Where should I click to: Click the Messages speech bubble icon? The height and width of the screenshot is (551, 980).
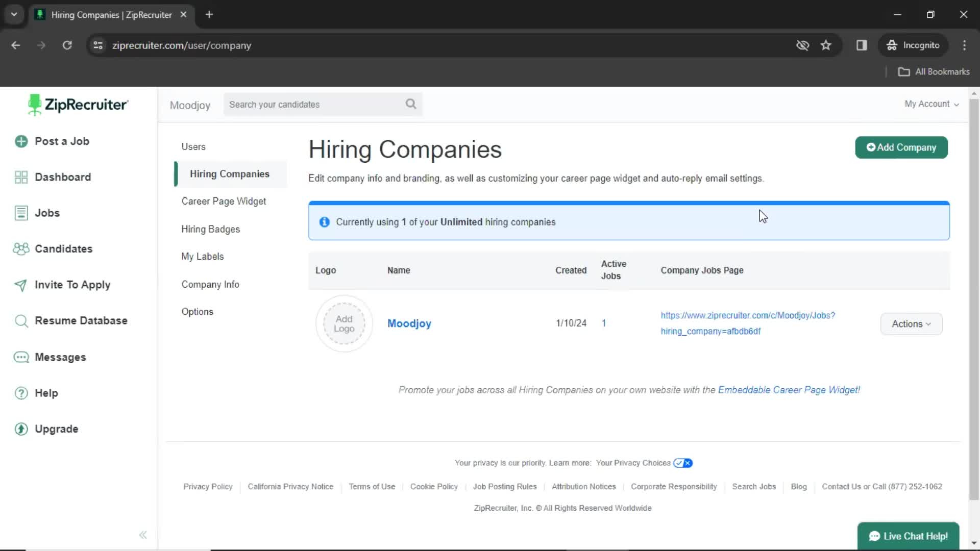pyautogui.click(x=21, y=357)
